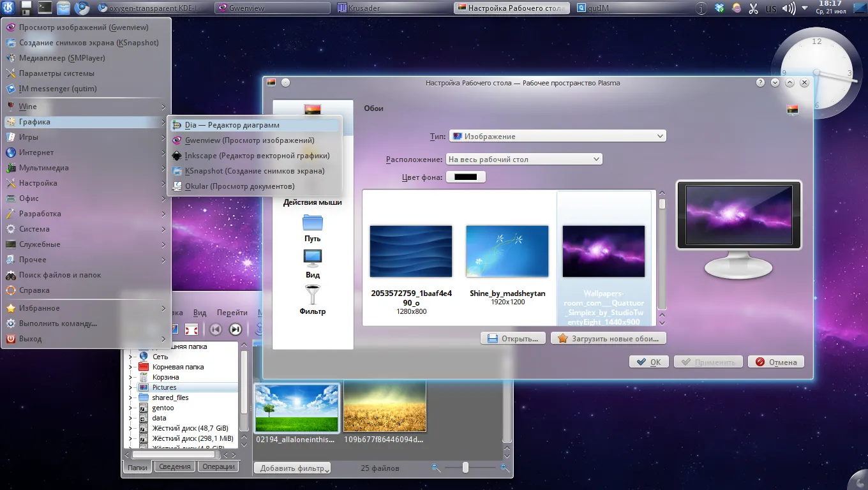
Task: Click the zoom-in magnifier in Gwenview
Action: coord(505,468)
